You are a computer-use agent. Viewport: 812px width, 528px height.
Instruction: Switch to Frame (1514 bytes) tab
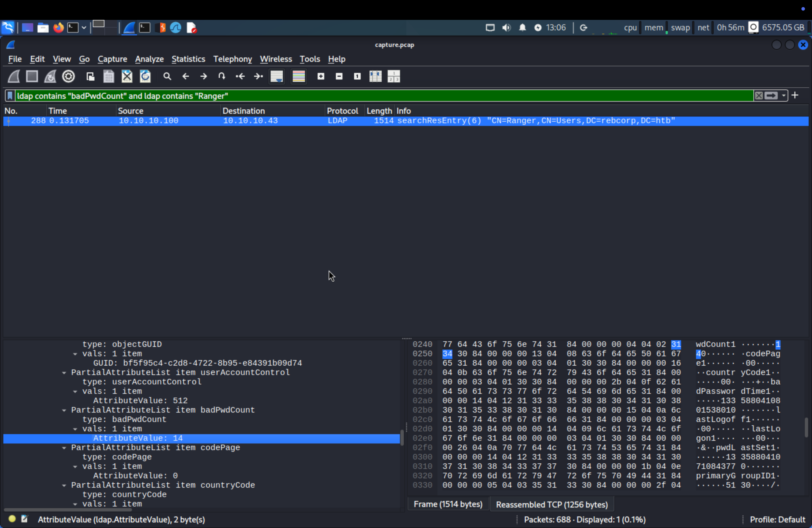(448, 505)
